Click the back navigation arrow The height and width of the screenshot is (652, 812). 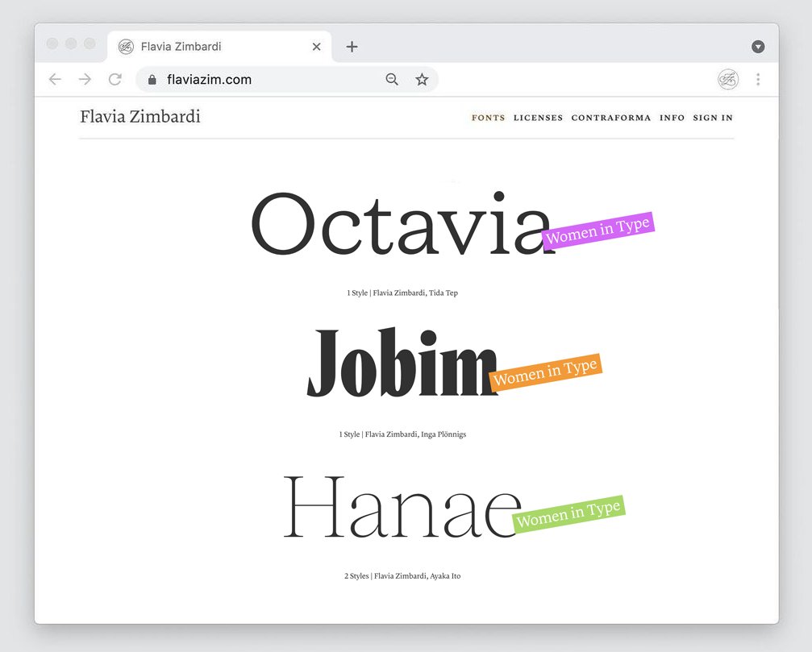point(54,79)
